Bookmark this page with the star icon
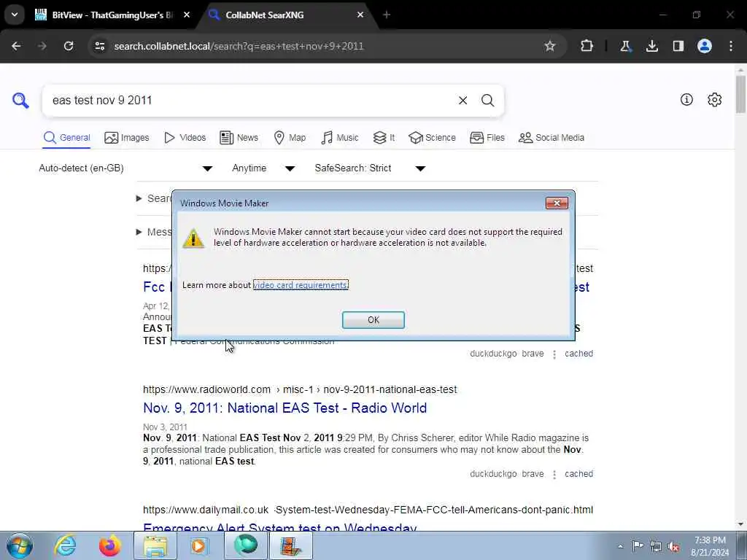 tap(550, 46)
